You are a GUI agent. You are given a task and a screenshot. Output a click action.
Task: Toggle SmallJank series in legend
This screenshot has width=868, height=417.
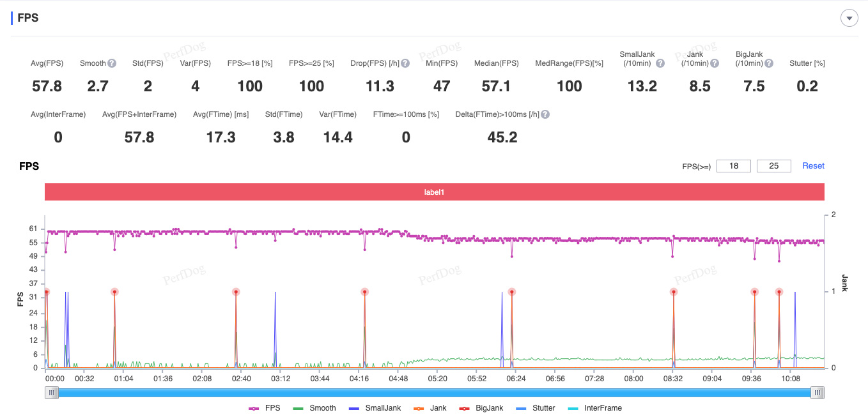375,408
